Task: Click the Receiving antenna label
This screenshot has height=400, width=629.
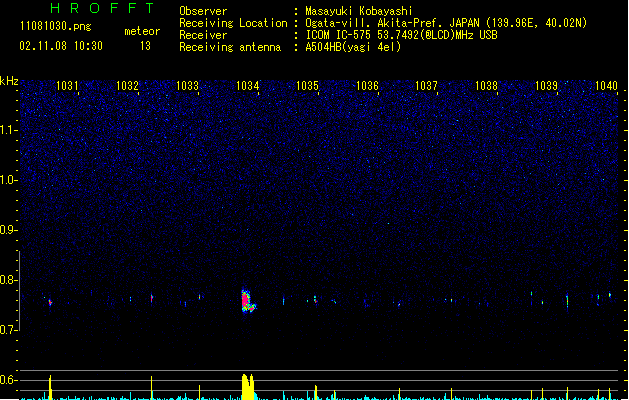Action: pyautogui.click(x=230, y=47)
